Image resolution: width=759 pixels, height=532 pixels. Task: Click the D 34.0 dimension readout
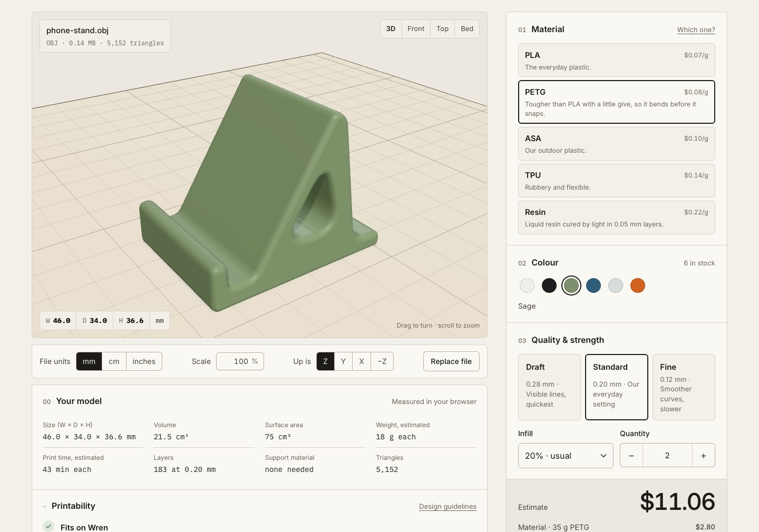tap(95, 320)
